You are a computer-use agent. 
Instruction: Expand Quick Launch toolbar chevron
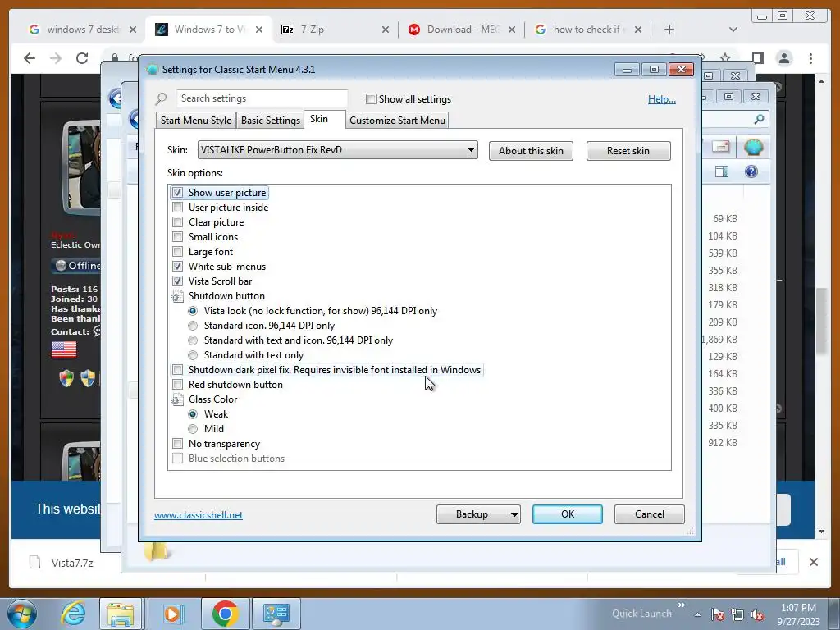point(682,605)
